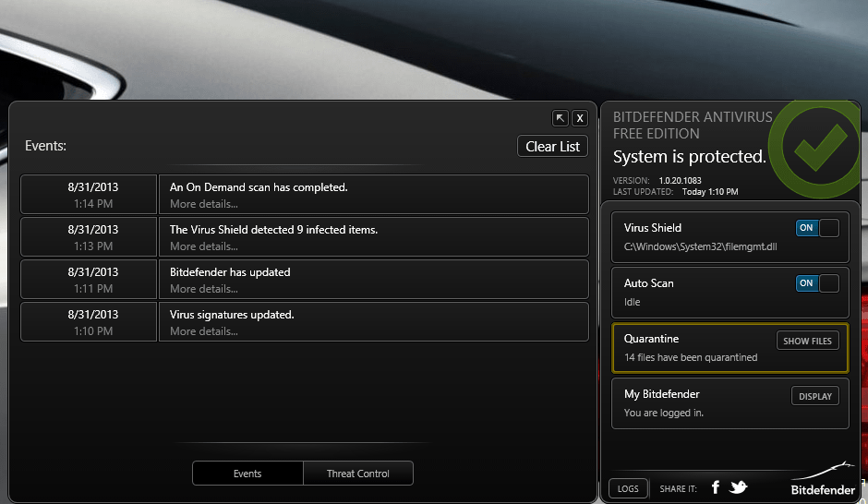Viewport: 868px width, 504px height.
Task: Click 'Bitdefender has updated' event text
Action: coord(230,272)
